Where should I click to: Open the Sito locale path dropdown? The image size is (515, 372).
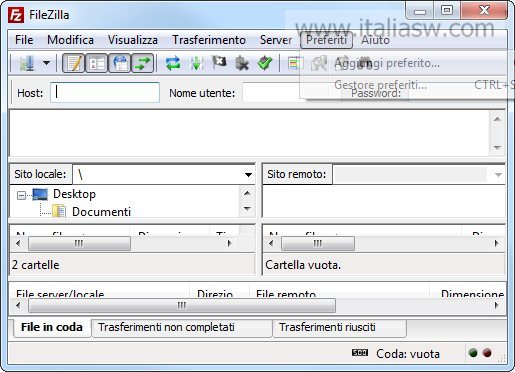(248, 174)
